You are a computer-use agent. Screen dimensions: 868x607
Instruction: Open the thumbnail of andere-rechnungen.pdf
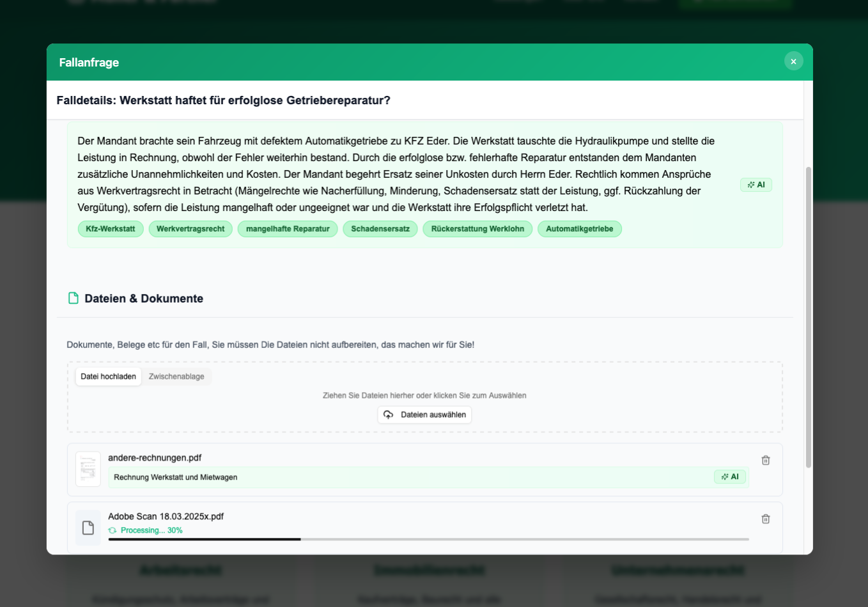click(x=88, y=469)
